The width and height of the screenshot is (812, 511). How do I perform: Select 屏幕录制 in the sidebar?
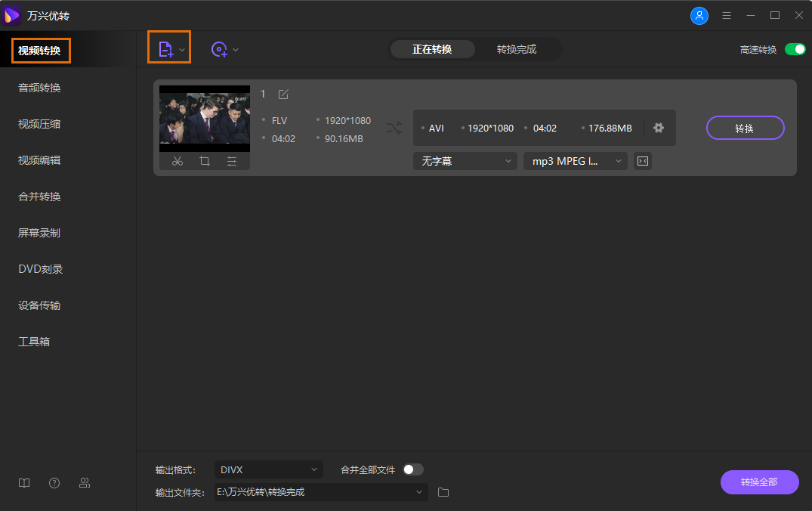pos(39,232)
